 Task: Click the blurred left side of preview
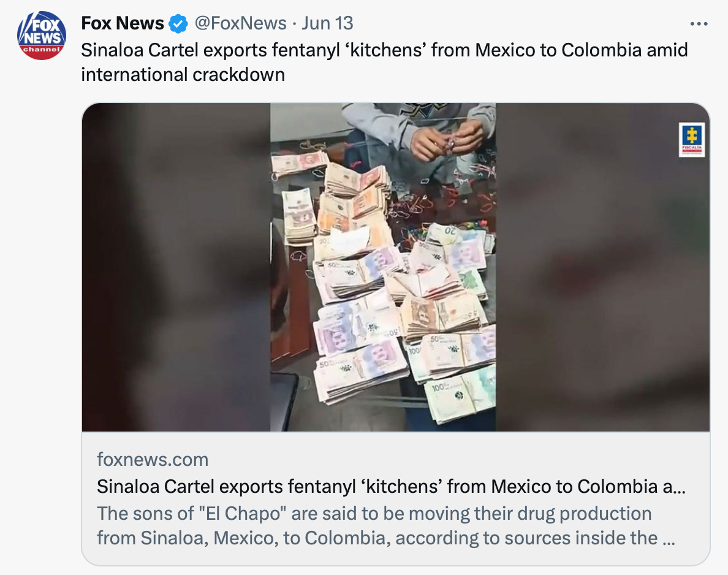pyautogui.click(x=176, y=267)
